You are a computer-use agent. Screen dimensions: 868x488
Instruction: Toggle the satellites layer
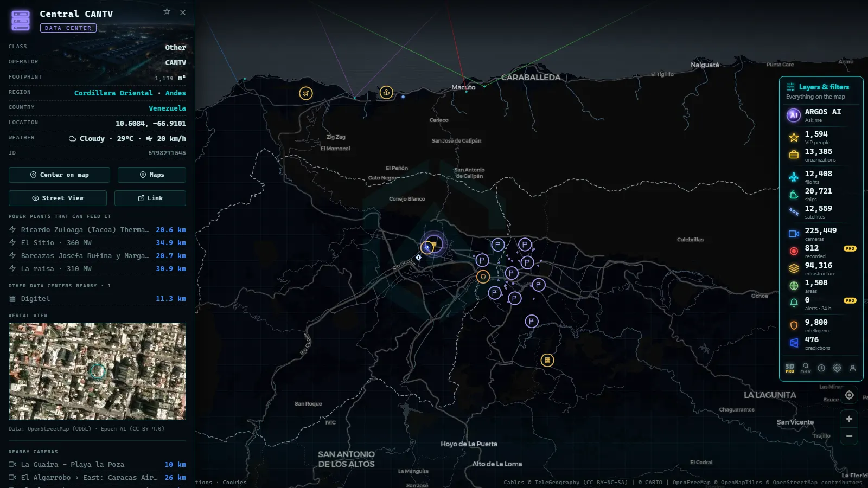click(821, 211)
